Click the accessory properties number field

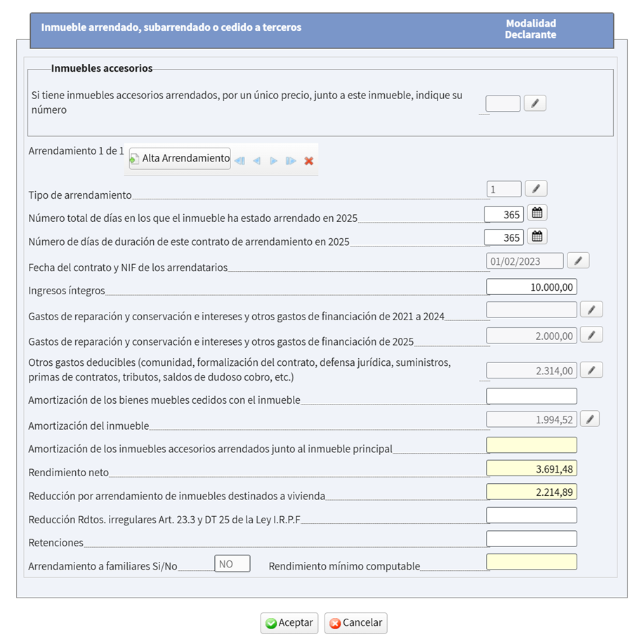[x=503, y=103]
